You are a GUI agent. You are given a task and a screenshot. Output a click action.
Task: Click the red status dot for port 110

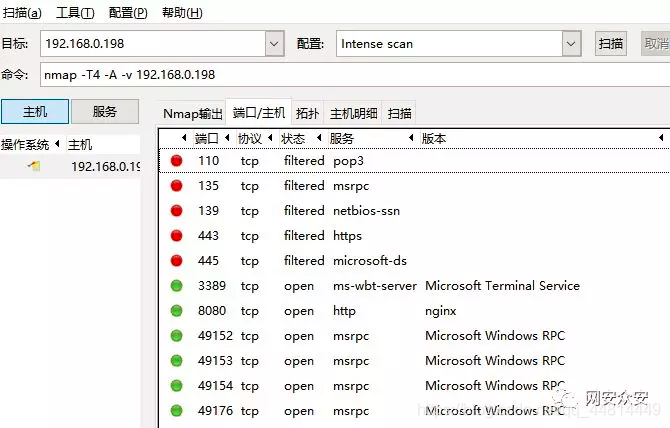176,161
